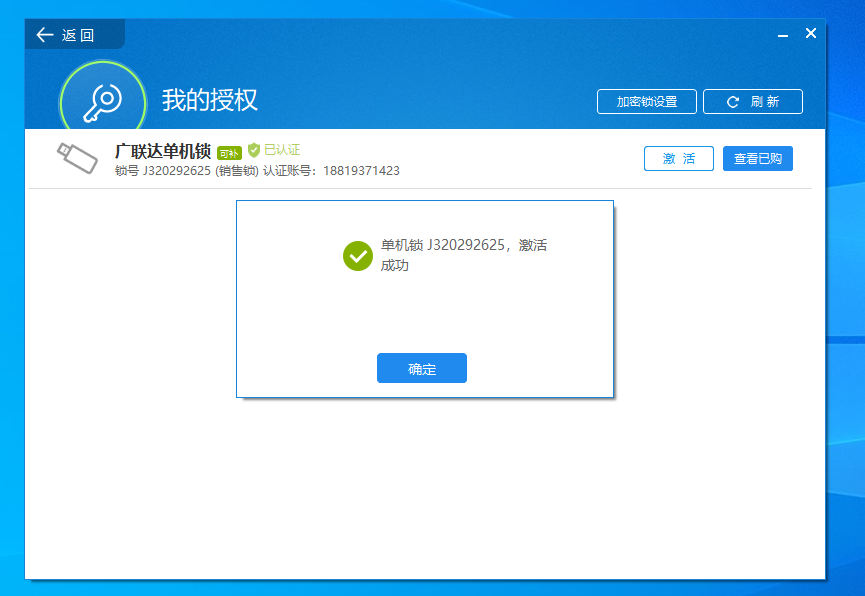Minimize the authorization window

coord(782,35)
